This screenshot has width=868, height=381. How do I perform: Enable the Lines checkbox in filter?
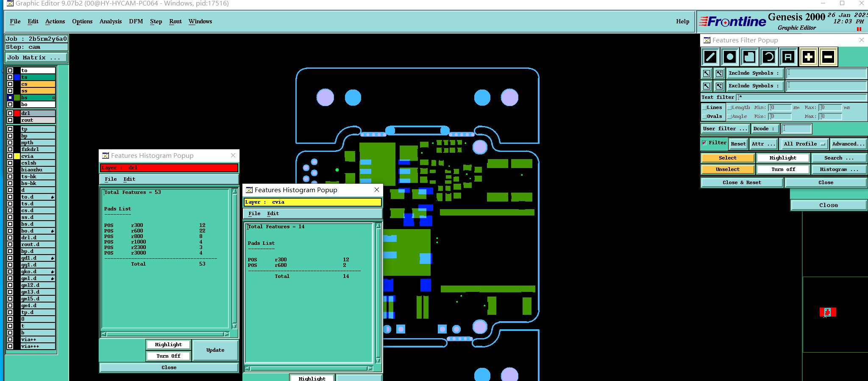tap(704, 108)
